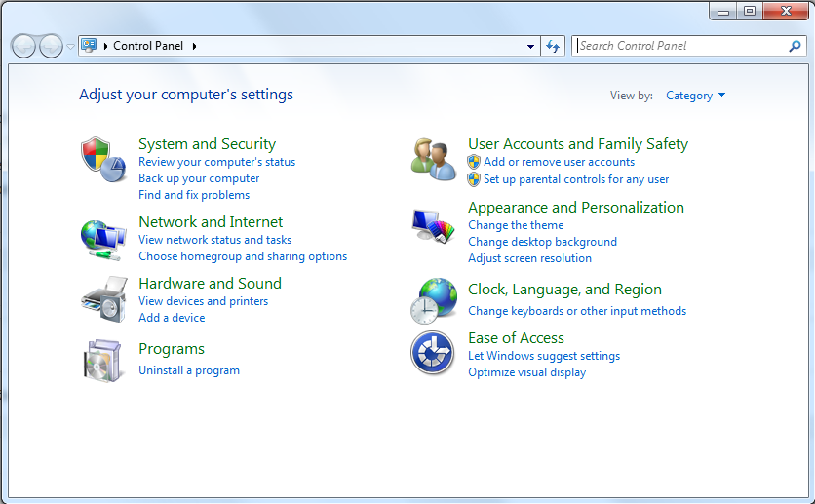Click View network status and tasks
The image size is (815, 504).
(x=215, y=240)
